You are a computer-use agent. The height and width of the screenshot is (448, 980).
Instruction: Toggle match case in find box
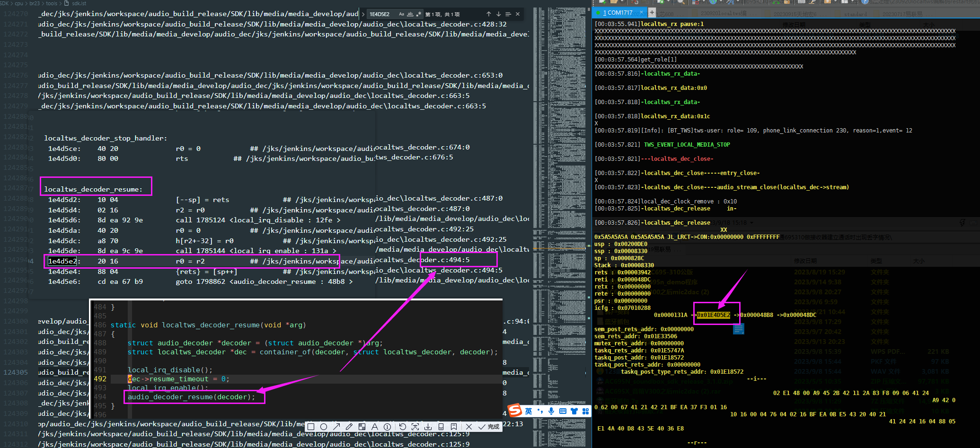(401, 14)
